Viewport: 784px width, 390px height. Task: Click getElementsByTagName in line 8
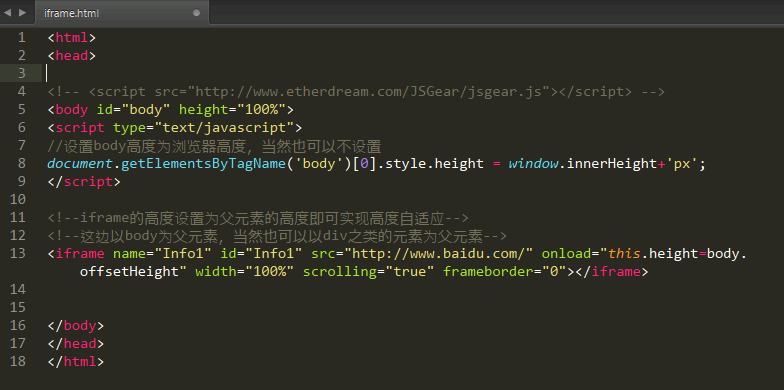204,164
